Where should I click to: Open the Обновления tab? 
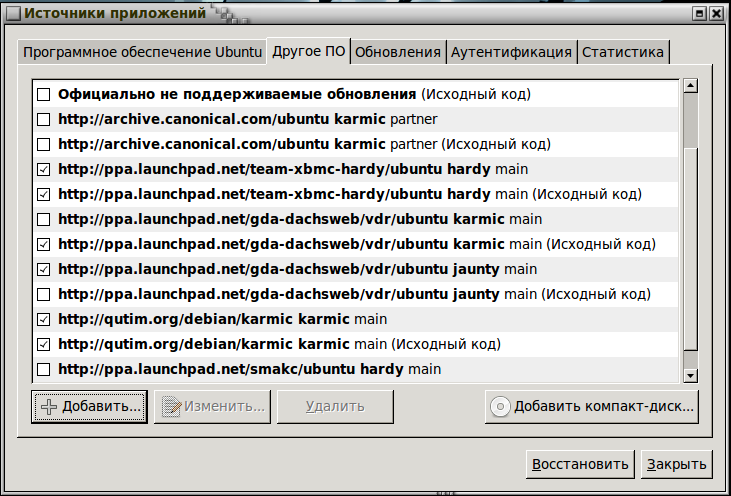pos(398,52)
